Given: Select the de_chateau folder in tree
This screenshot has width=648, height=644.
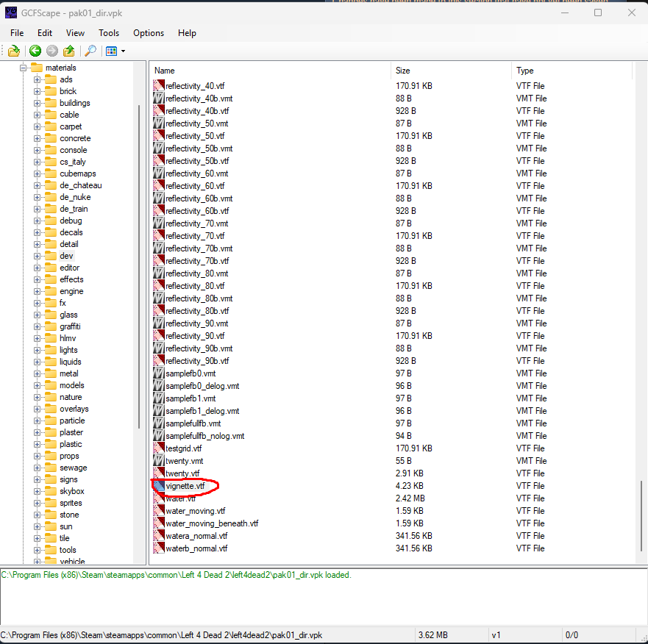Looking at the screenshot, I should [81, 185].
